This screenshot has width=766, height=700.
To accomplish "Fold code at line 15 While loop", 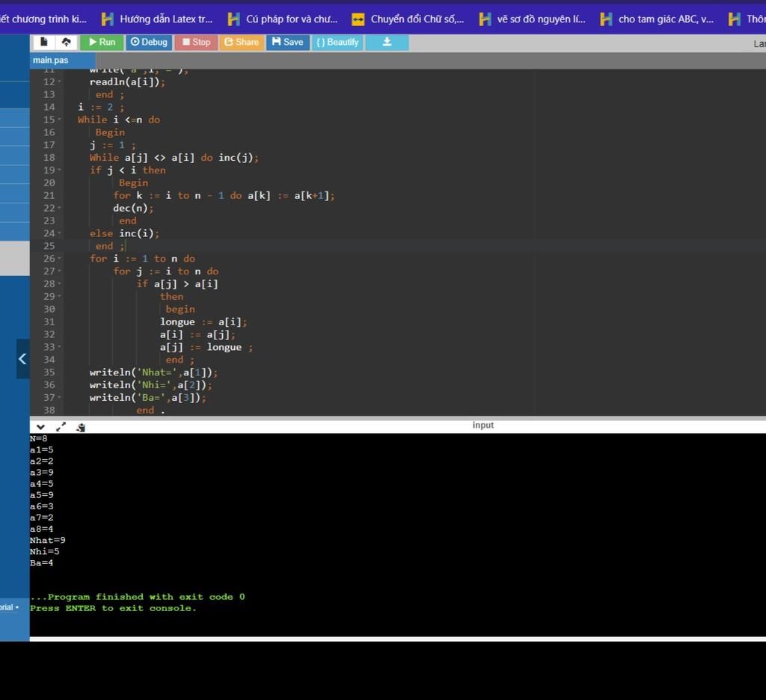I will pyautogui.click(x=60, y=120).
